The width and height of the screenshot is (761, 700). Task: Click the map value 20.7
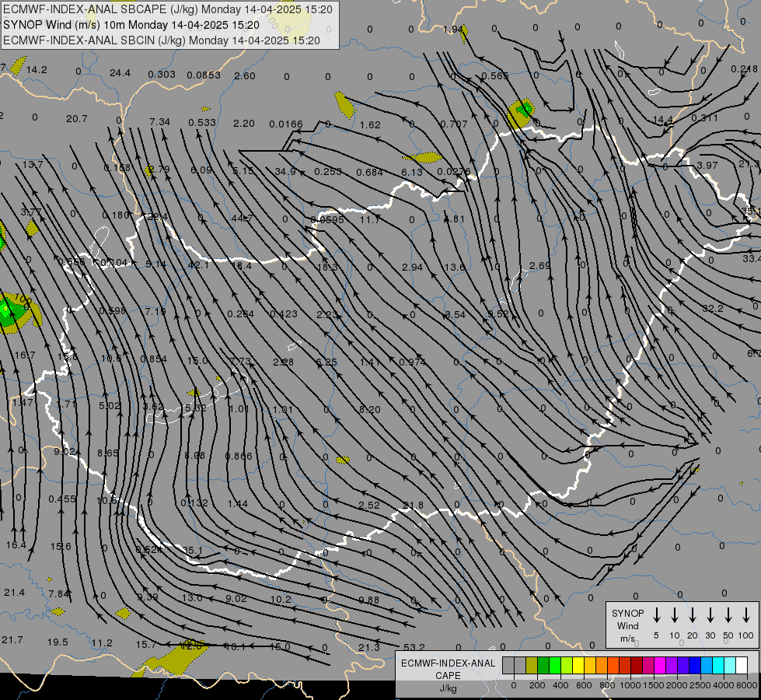[77, 118]
